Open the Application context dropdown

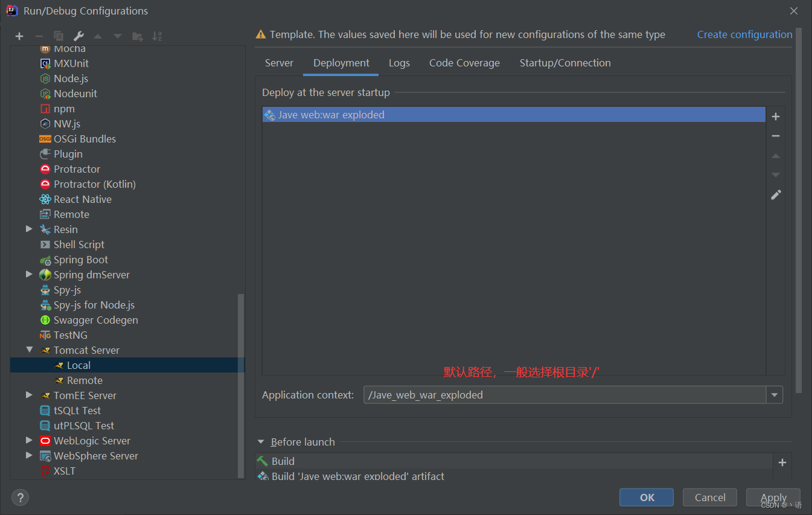[774, 395]
